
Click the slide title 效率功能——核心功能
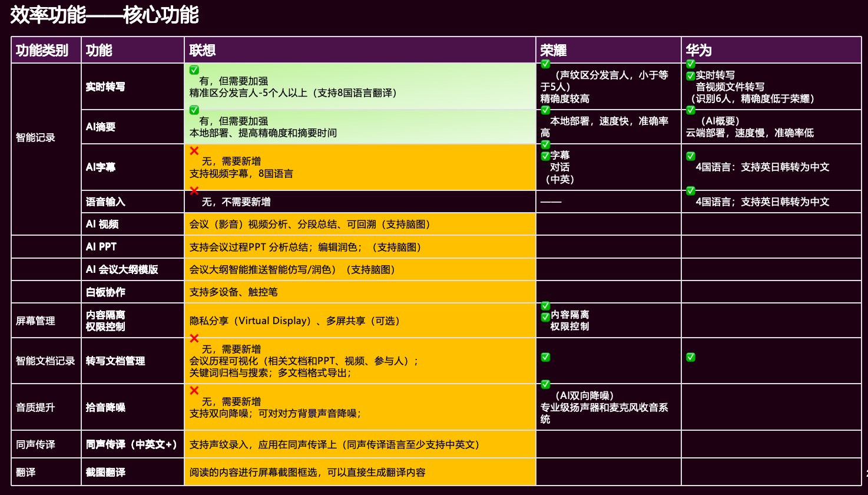(105, 15)
